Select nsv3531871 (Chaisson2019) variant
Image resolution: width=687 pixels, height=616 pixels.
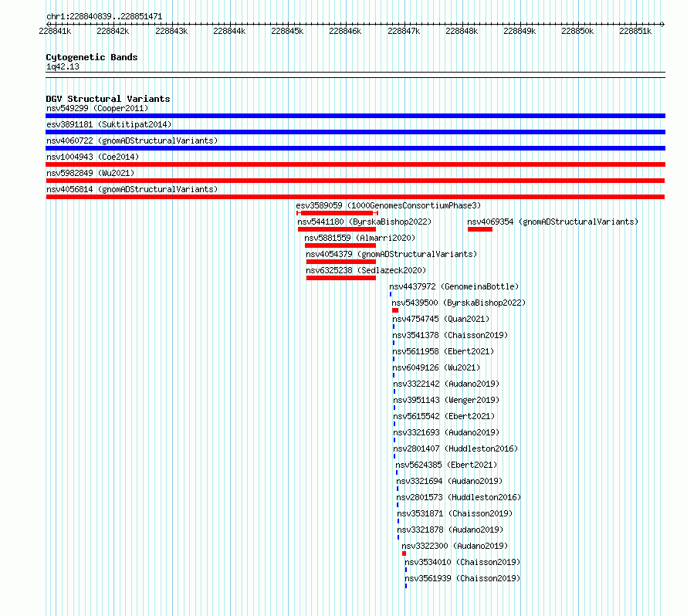pos(455,513)
